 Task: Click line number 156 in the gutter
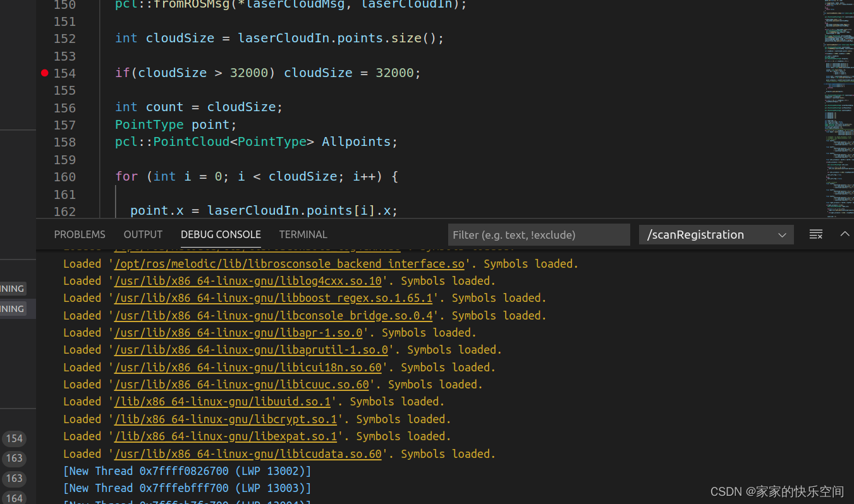[x=64, y=108]
